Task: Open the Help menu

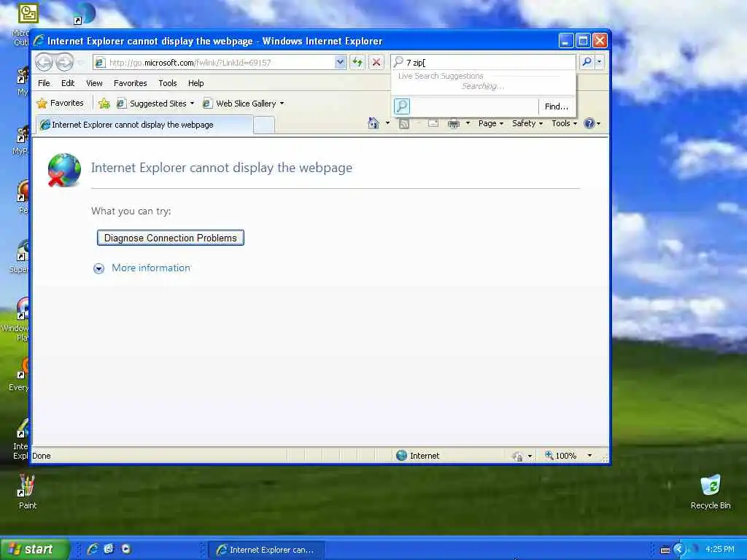Action: coord(196,83)
